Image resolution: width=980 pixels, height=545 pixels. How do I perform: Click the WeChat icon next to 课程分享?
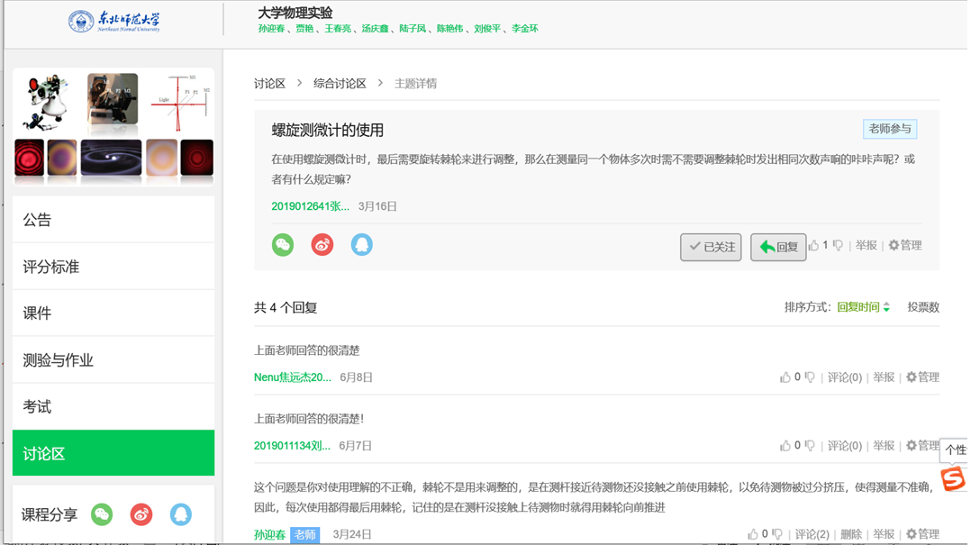point(102,514)
